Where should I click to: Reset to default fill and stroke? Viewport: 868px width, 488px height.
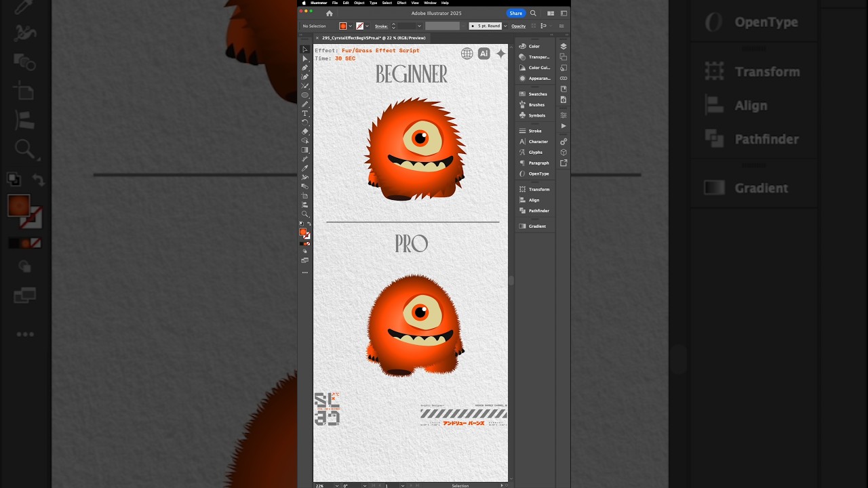302,224
